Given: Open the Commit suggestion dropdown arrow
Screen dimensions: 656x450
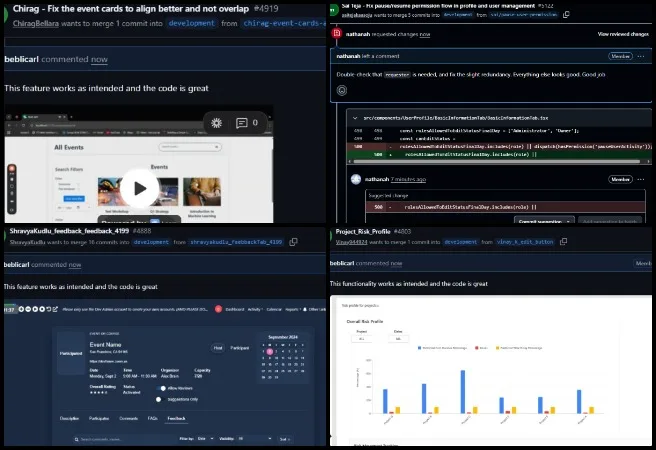Looking at the screenshot, I should [568, 221].
